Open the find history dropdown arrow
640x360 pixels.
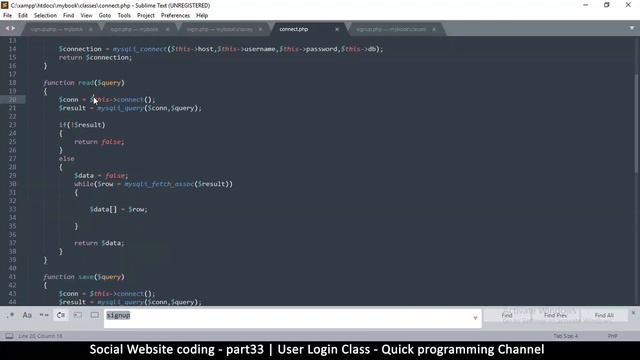pyautogui.click(x=476, y=318)
